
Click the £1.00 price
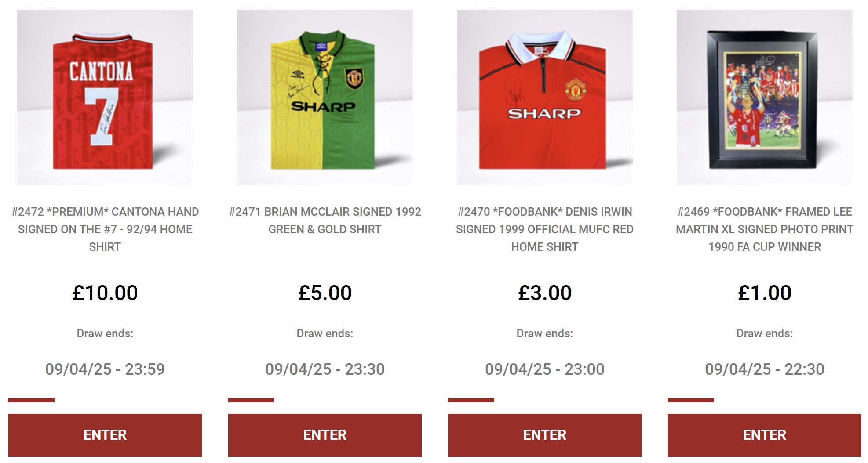point(765,293)
